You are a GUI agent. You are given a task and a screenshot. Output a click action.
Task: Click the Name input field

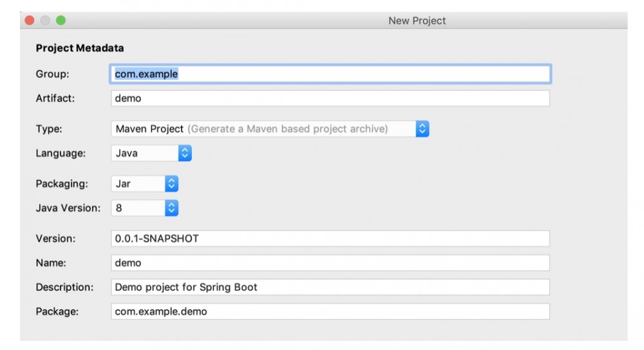(330, 263)
